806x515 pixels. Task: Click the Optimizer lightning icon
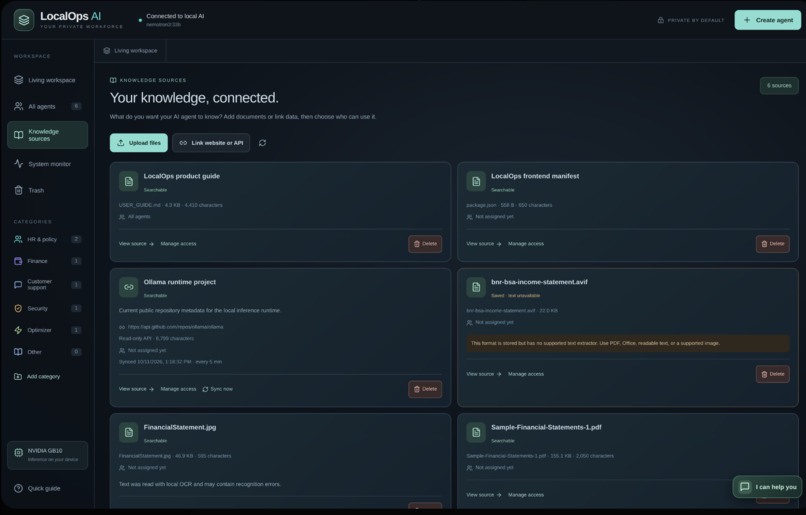click(18, 330)
